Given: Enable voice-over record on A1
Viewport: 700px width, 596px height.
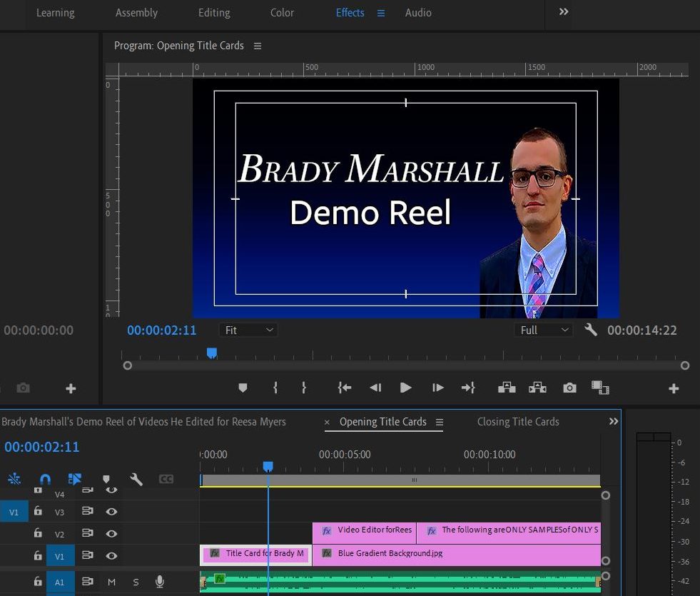Looking at the screenshot, I should tap(159, 581).
